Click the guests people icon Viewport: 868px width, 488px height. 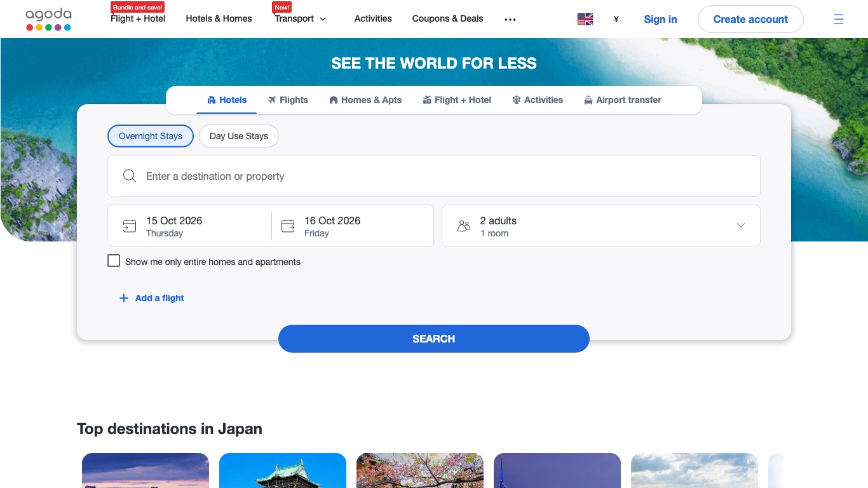pos(464,226)
